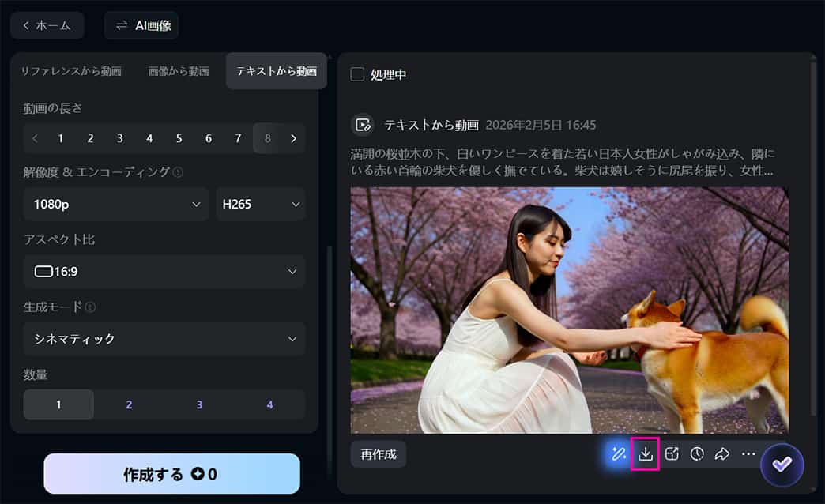Open the シネマティック generation mode dropdown
Viewport: 825px width, 504px height.
164,339
